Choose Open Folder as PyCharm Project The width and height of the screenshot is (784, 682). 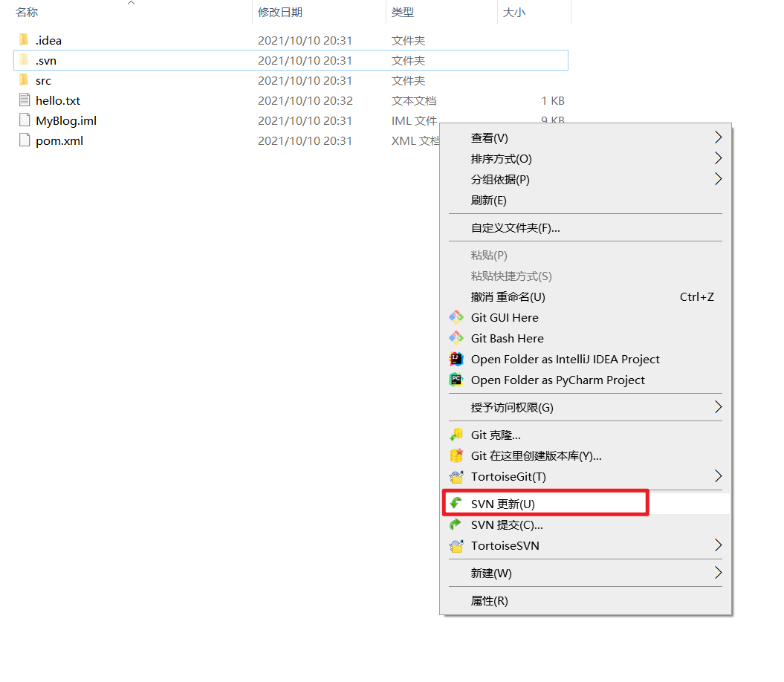click(x=586, y=380)
